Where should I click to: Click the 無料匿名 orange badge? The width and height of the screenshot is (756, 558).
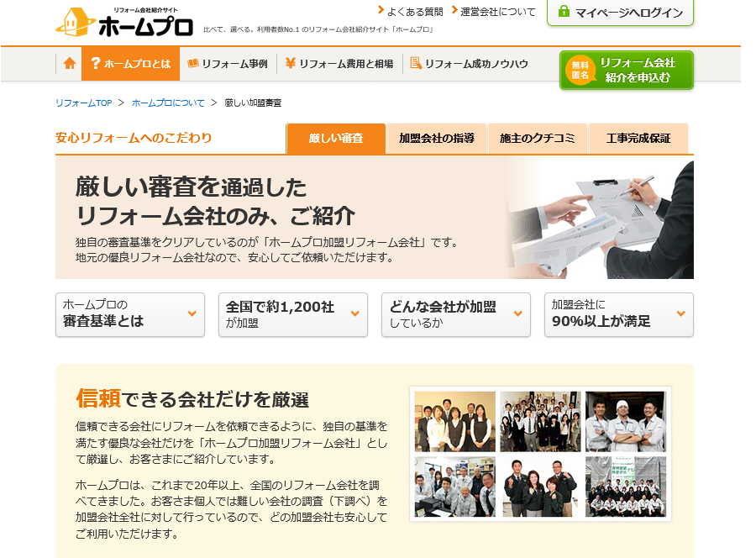(580, 70)
